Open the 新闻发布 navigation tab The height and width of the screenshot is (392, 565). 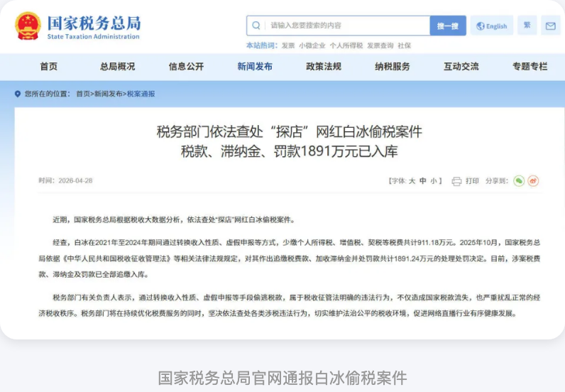[x=255, y=66]
